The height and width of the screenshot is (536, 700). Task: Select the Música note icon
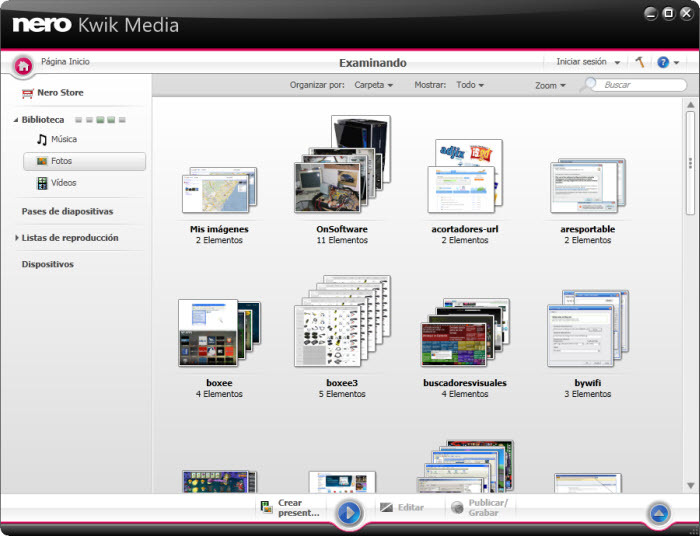(x=42, y=140)
